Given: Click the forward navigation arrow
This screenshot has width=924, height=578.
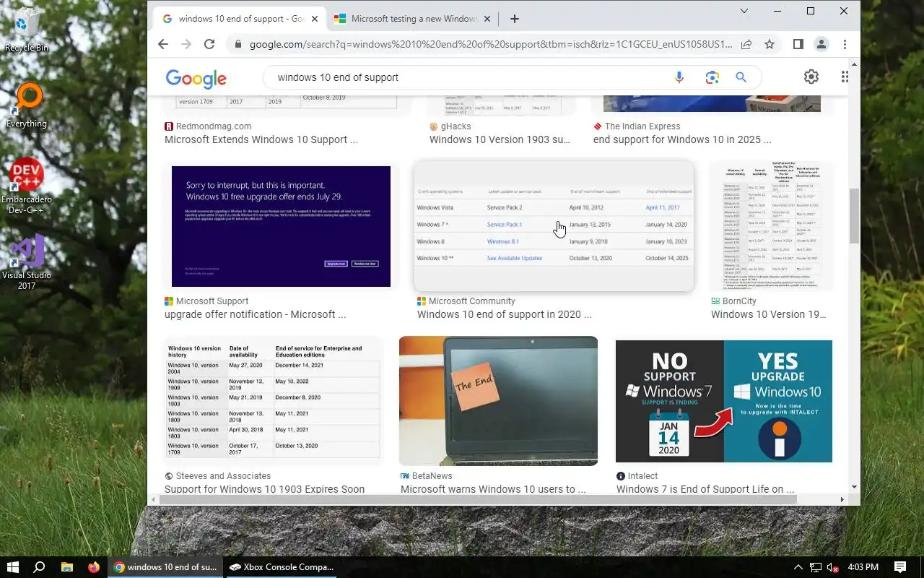Looking at the screenshot, I should pyautogui.click(x=186, y=44).
